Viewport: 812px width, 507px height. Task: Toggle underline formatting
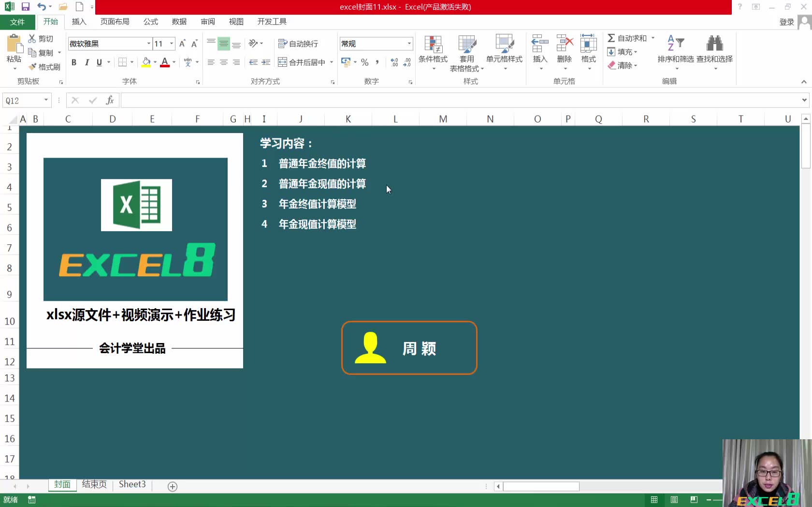point(99,62)
